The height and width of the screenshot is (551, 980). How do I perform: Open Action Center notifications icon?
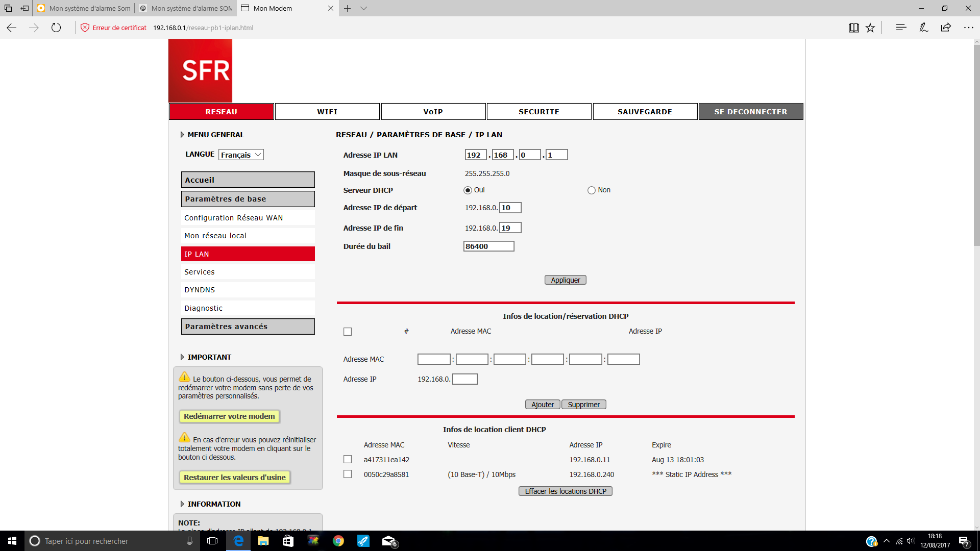pos(964,541)
